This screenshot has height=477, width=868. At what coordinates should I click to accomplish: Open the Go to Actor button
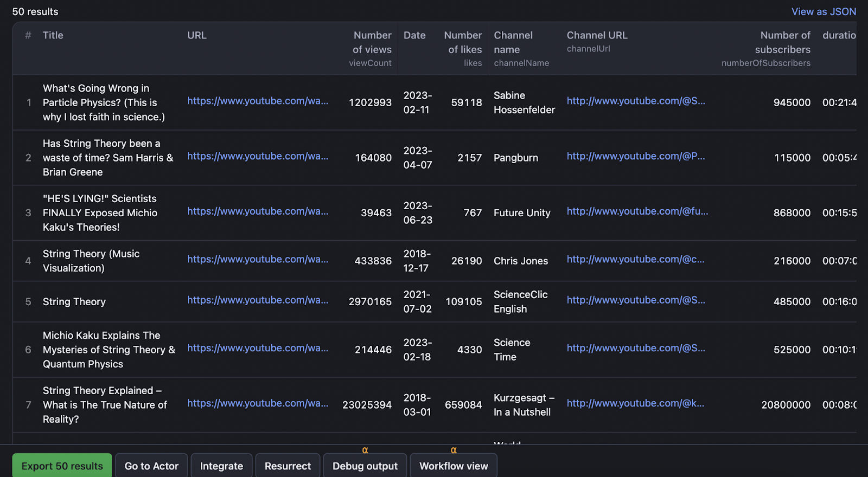tap(151, 466)
